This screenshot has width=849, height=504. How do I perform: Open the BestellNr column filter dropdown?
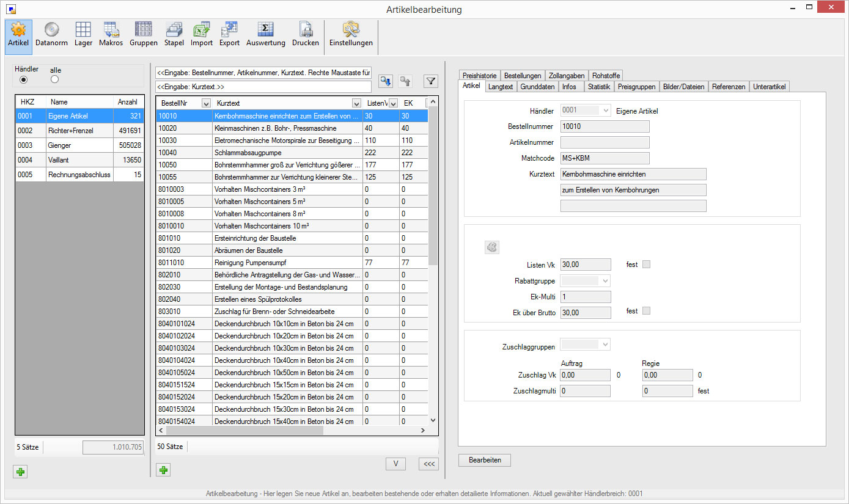click(x=206, y=103)
